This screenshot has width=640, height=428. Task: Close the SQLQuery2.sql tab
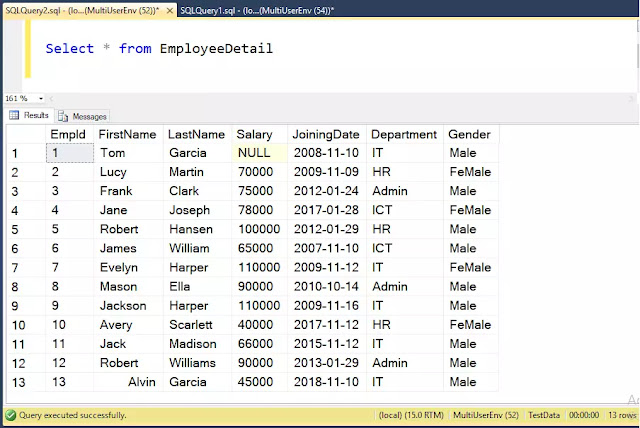point(170,11)
